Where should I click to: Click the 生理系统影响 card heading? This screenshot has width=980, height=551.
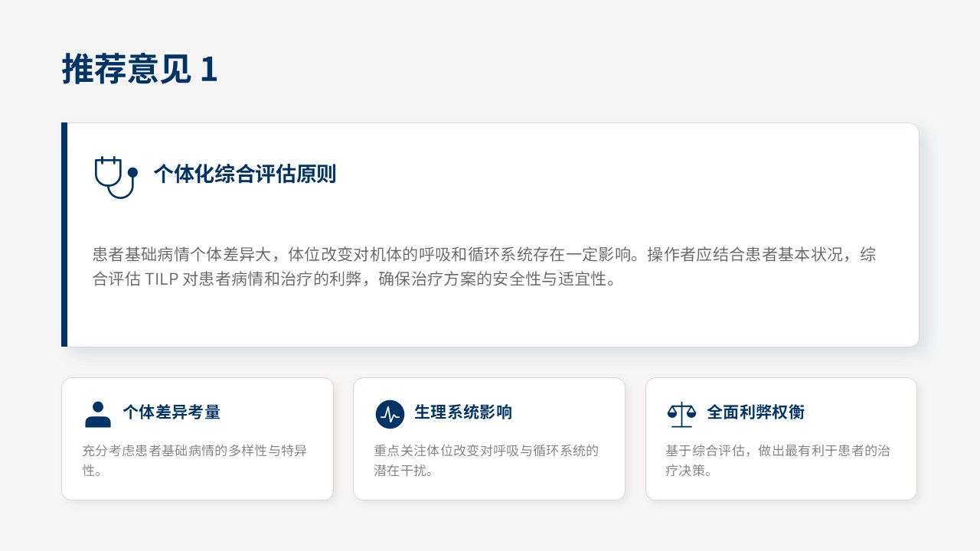tap(463, 412)
